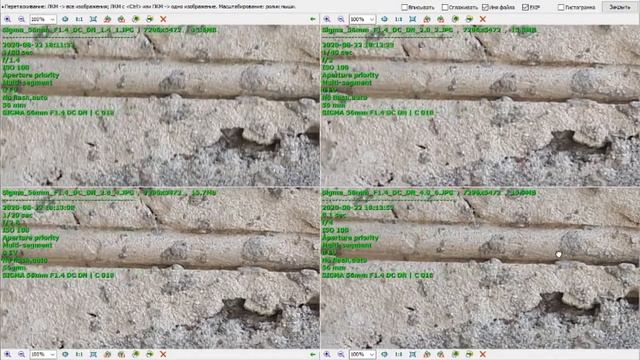
Task: Rotate the f/2 image right
Action: [x=441, y=19]
